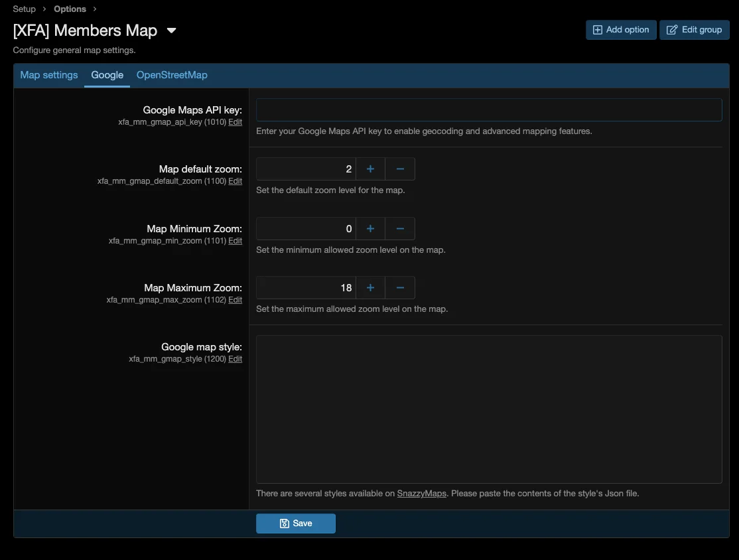Open the OpenStreetMap tab

(x=172, y=75)
